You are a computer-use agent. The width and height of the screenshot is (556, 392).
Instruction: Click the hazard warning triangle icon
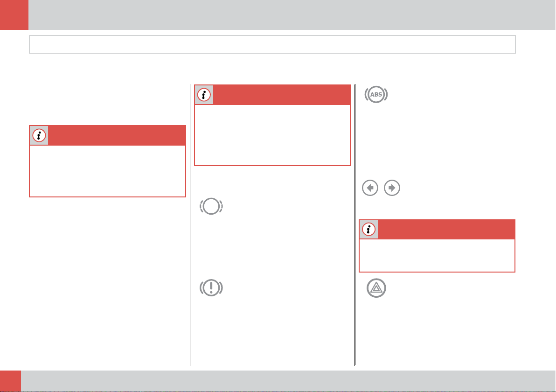376,288
